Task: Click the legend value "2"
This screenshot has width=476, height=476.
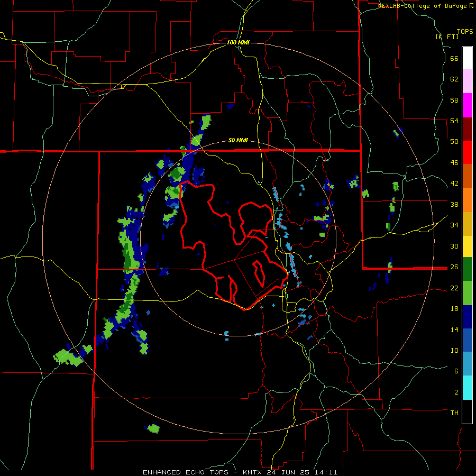Action: [x=456, y=392]
